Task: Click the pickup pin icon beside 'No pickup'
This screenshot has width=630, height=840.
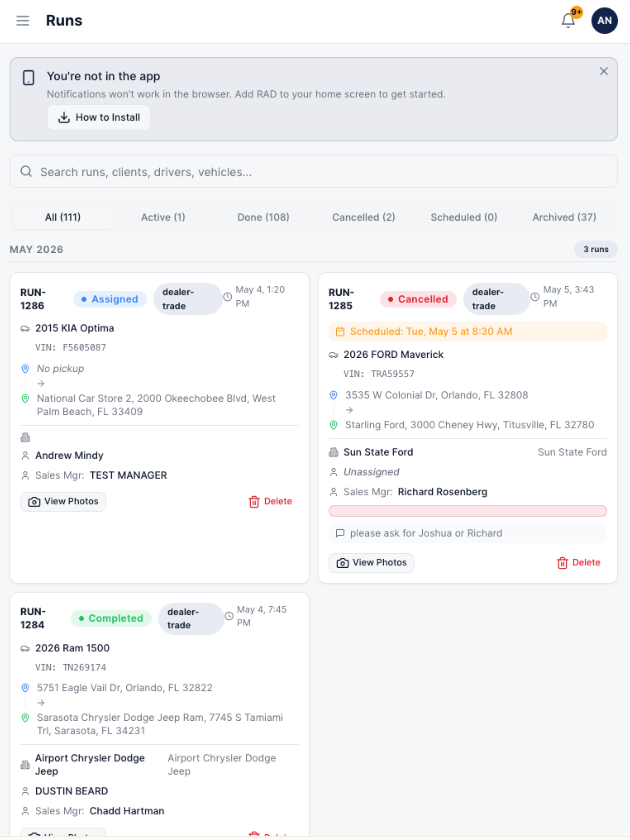Action: click(25, 369)
